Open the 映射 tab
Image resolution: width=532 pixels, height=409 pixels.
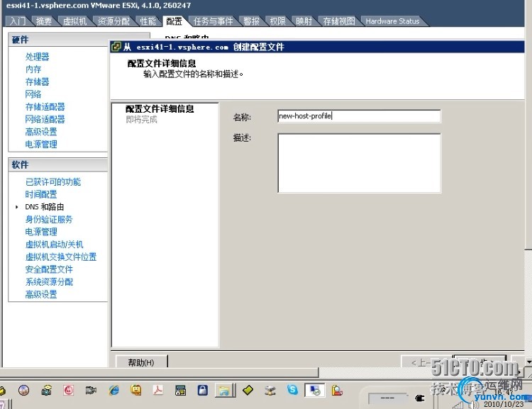click(304, 21)
